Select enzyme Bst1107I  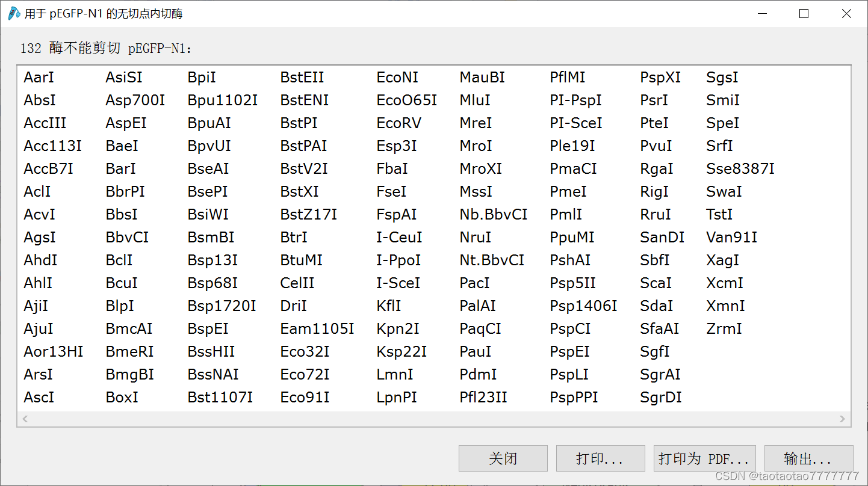220,398
